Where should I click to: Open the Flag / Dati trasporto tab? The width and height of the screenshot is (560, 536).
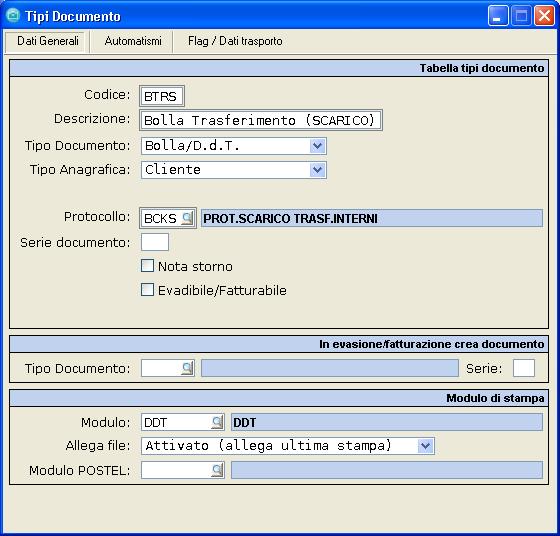click(x=235, y=41)
